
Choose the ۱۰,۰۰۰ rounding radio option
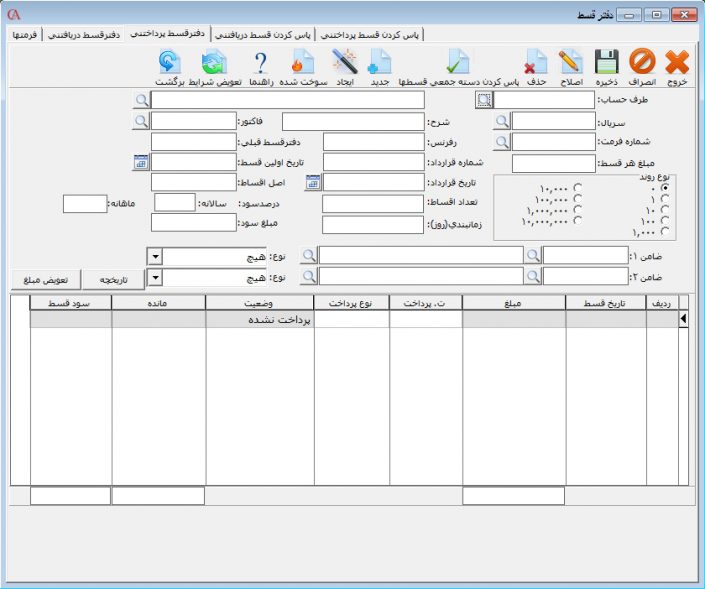[578, 187]
